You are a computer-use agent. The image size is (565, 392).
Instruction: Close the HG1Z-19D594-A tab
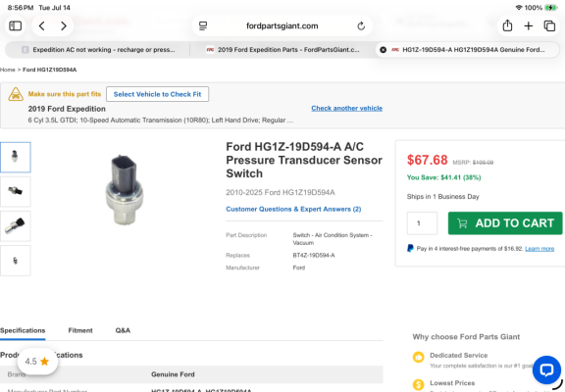coord(384,50)
